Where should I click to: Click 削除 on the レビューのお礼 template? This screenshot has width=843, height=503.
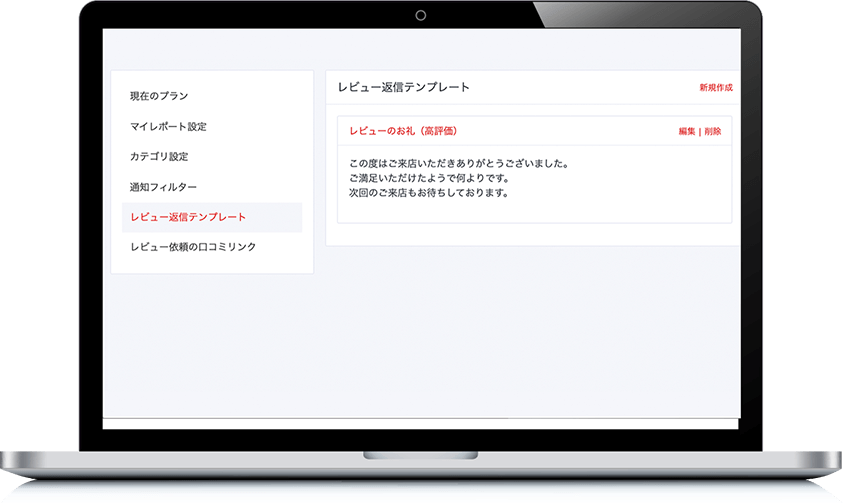point(713,132)
